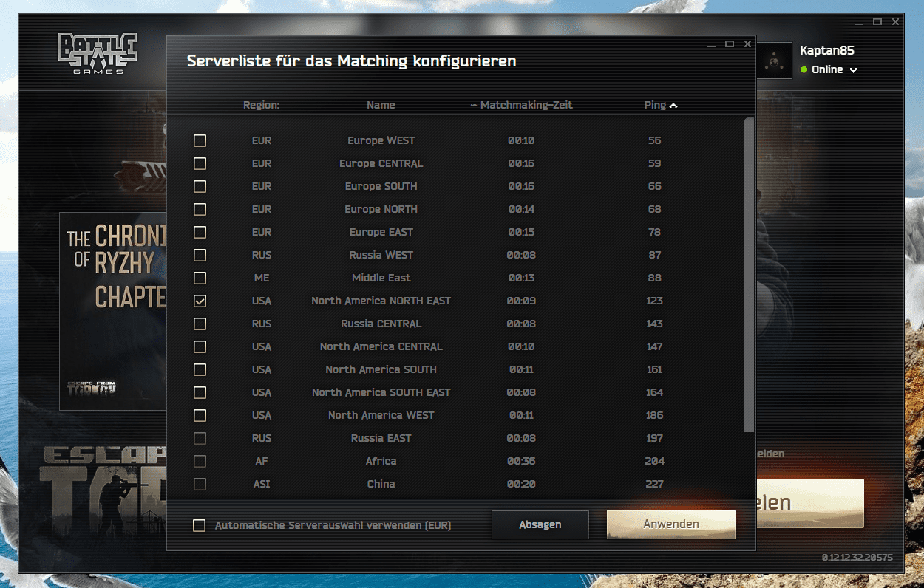Click the Anwenden button

coord(671,524)
